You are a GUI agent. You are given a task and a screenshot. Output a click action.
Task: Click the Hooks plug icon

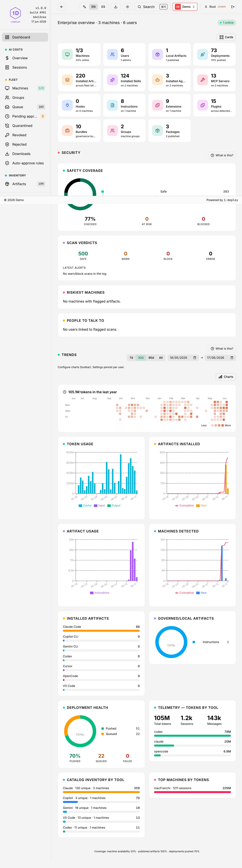click(67, 105)
